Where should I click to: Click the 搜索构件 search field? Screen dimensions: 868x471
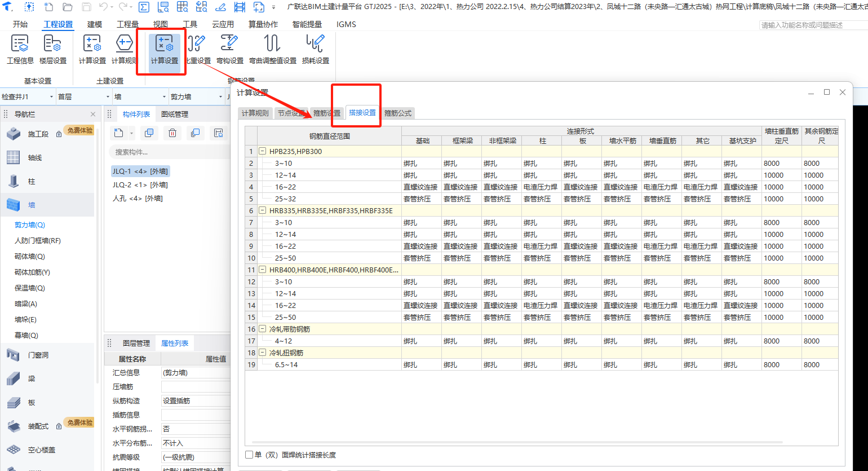pos(169,152)
